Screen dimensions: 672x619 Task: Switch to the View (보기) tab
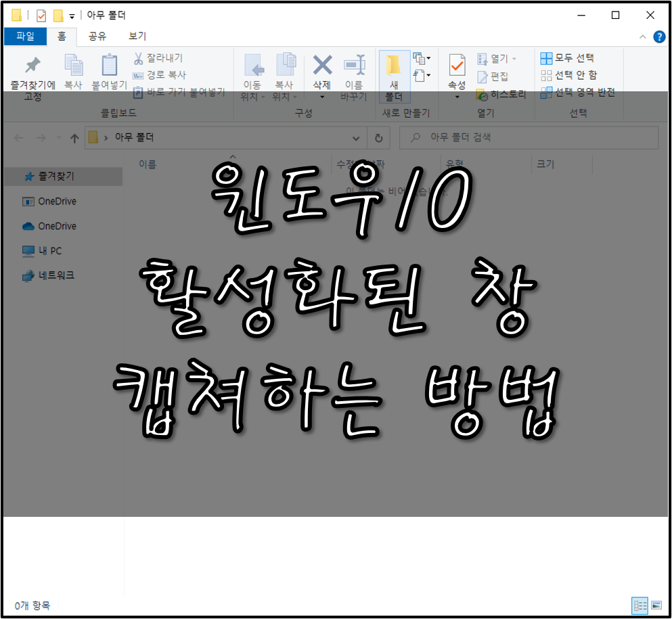(137, 37)
